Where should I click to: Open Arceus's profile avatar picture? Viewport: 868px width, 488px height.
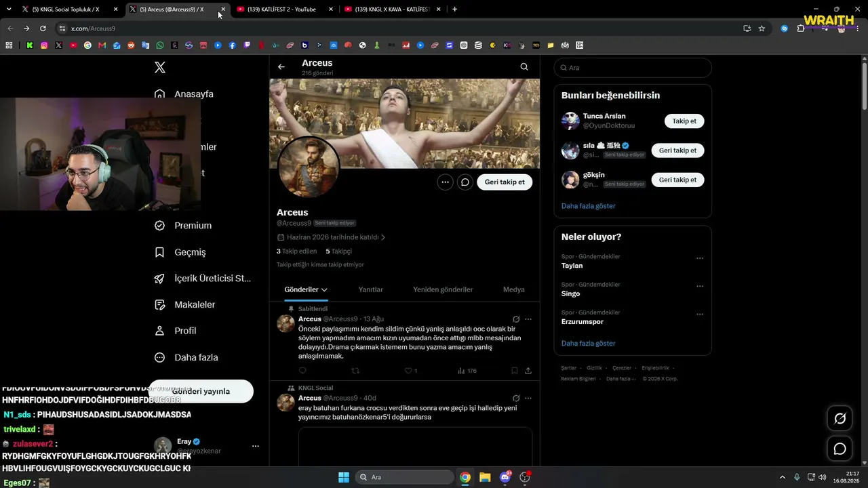coord(309,167)
